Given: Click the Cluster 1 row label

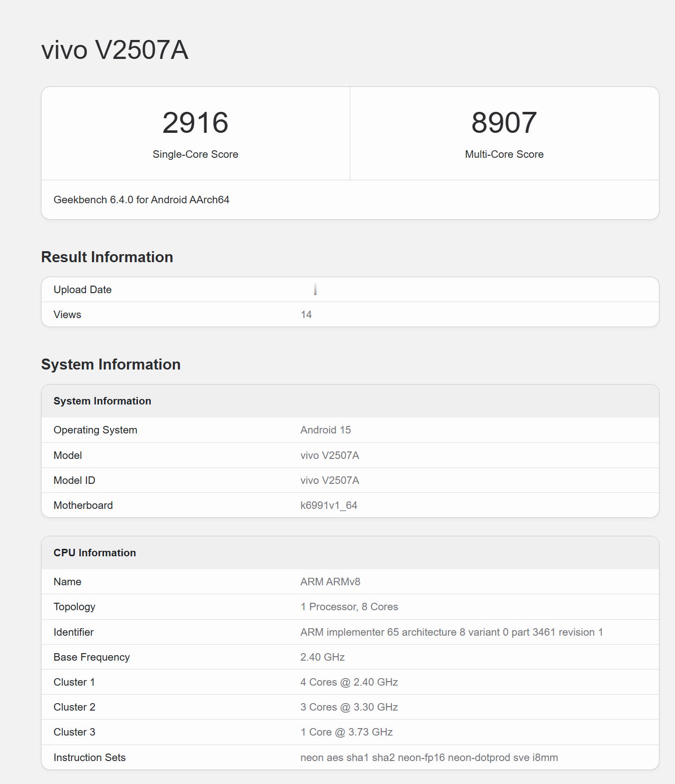Looking at the screenshot, I should [x=74, y=682].
